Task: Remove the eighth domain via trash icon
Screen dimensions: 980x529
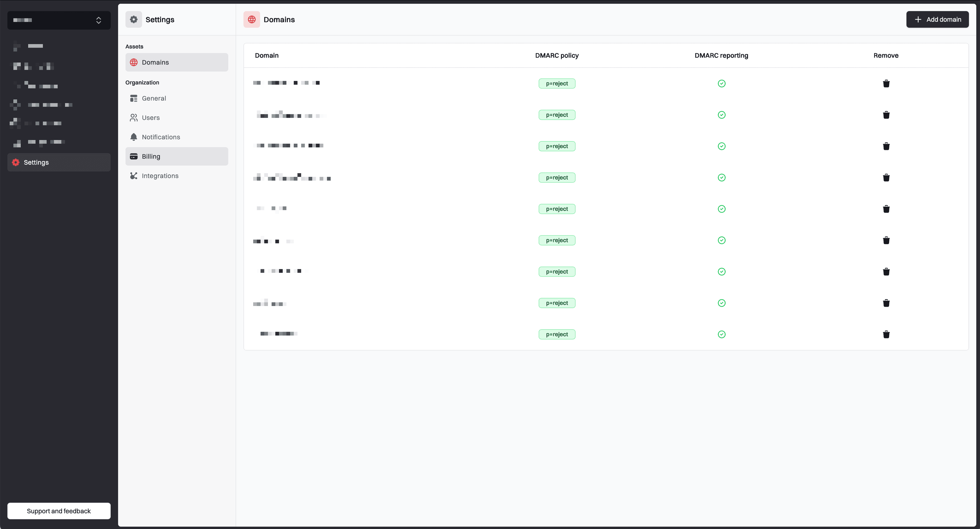Action: [x=886, y=303]
